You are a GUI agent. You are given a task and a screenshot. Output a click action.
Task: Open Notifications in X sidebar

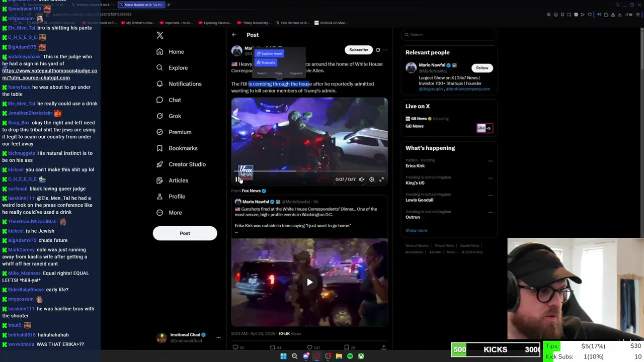179,84
